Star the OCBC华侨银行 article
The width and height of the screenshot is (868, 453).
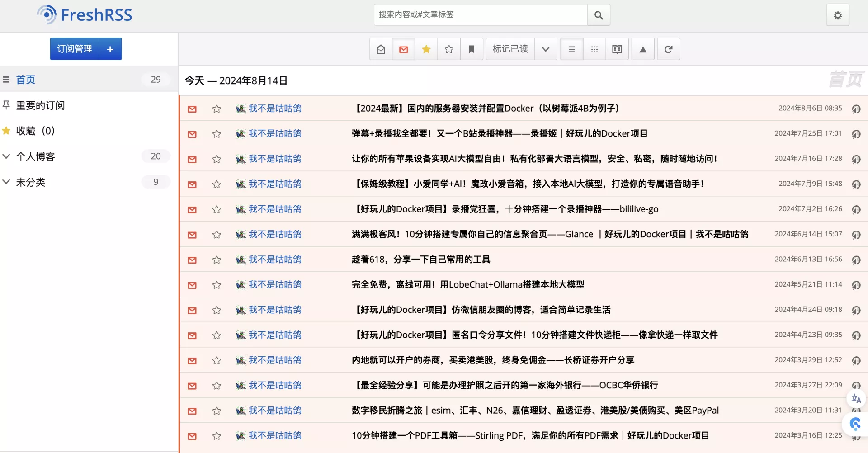(x=217, y=386)
